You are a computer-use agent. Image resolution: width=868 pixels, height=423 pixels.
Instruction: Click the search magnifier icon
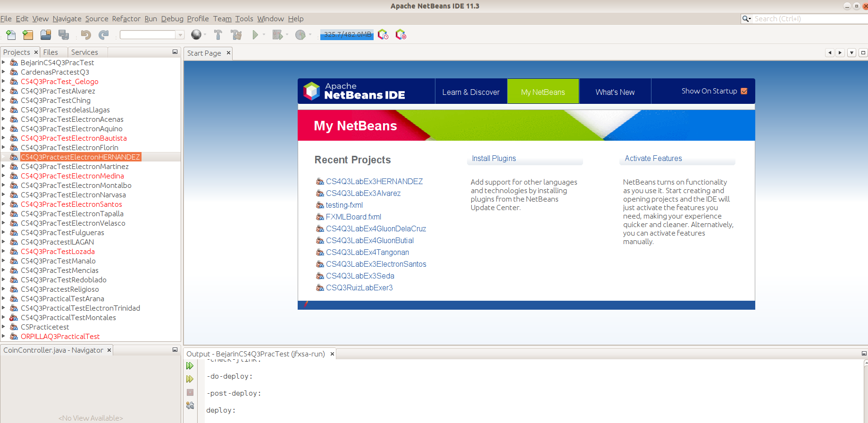coord(746,19)
